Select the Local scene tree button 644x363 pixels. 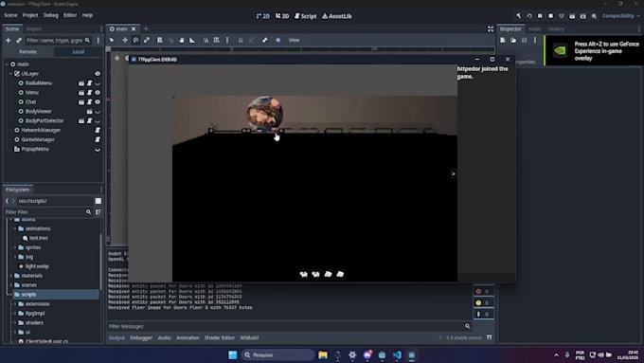point(78,52)
